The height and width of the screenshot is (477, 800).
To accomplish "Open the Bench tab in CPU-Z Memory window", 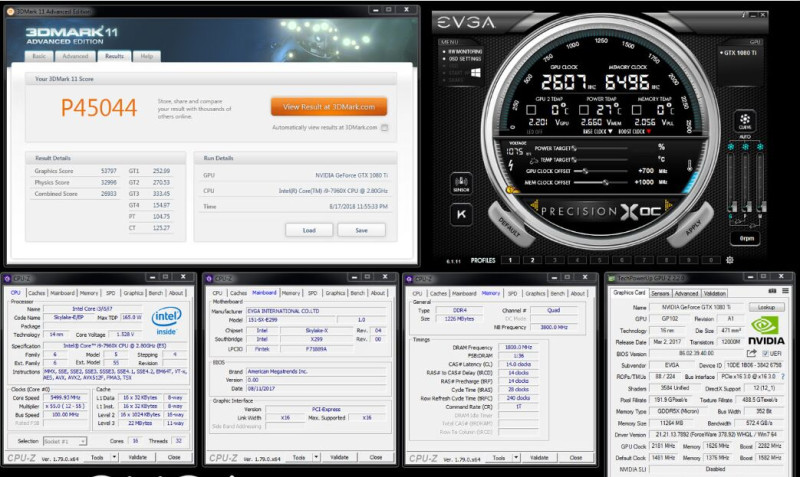I will coord(558,293).
